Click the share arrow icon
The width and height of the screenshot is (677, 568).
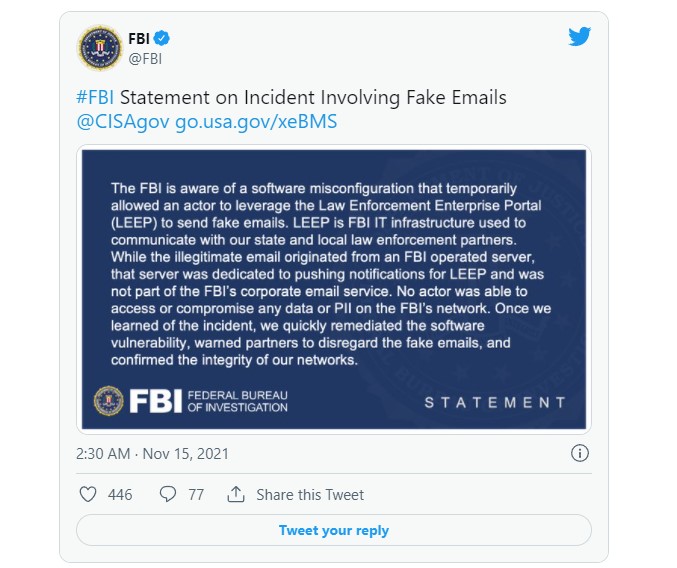pos(236,494)
